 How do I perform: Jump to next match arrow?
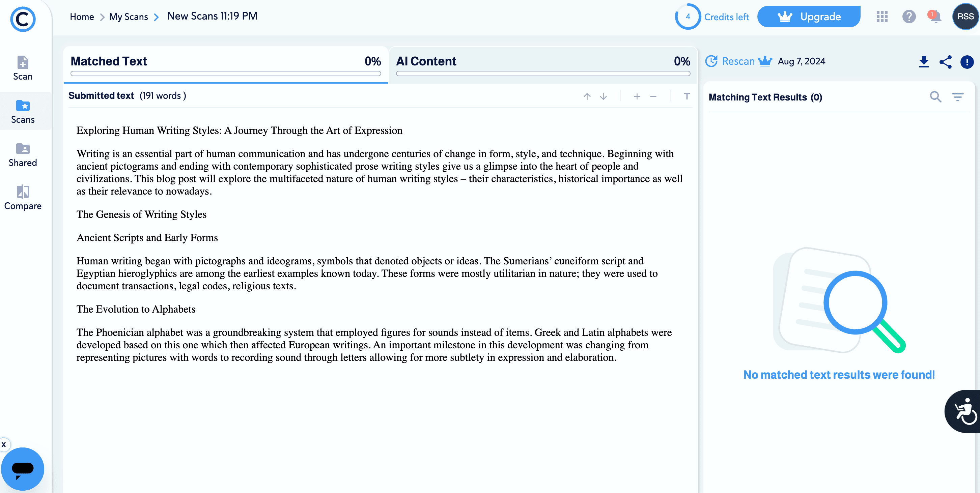click(604, 96)
